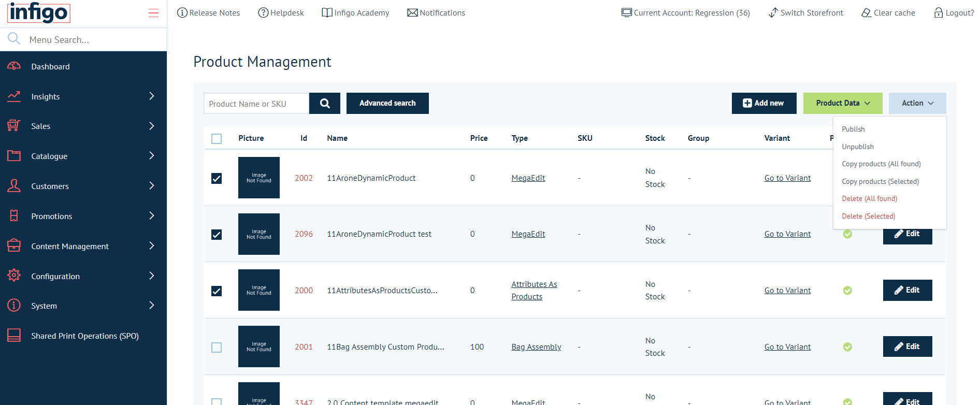
Task: Select Unpublish from the Action menu
Action: (x=858, y=147)
